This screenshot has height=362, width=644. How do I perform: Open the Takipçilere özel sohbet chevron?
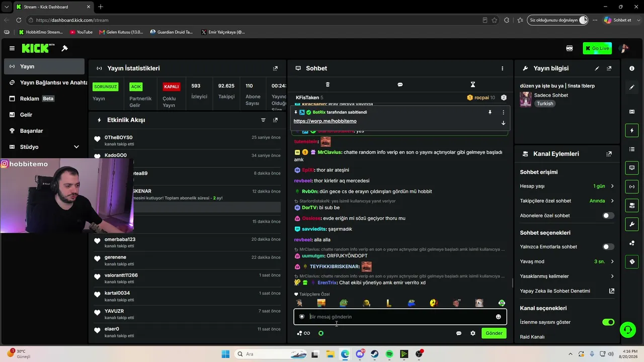coord(612,201)
